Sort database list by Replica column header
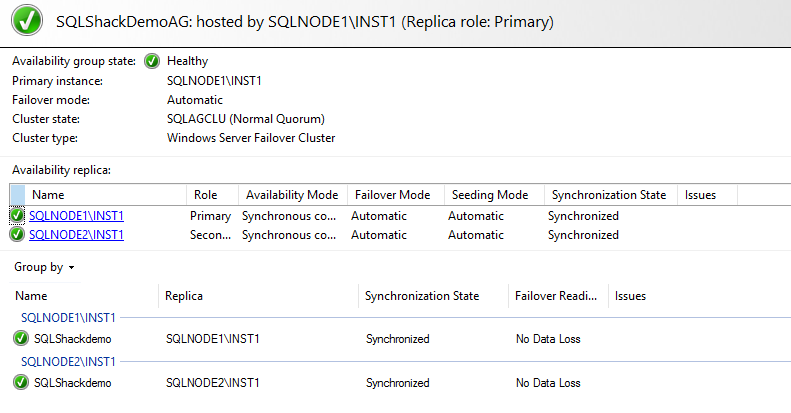The height and width of the screenshot is (413, 791). tap(186, 296)
